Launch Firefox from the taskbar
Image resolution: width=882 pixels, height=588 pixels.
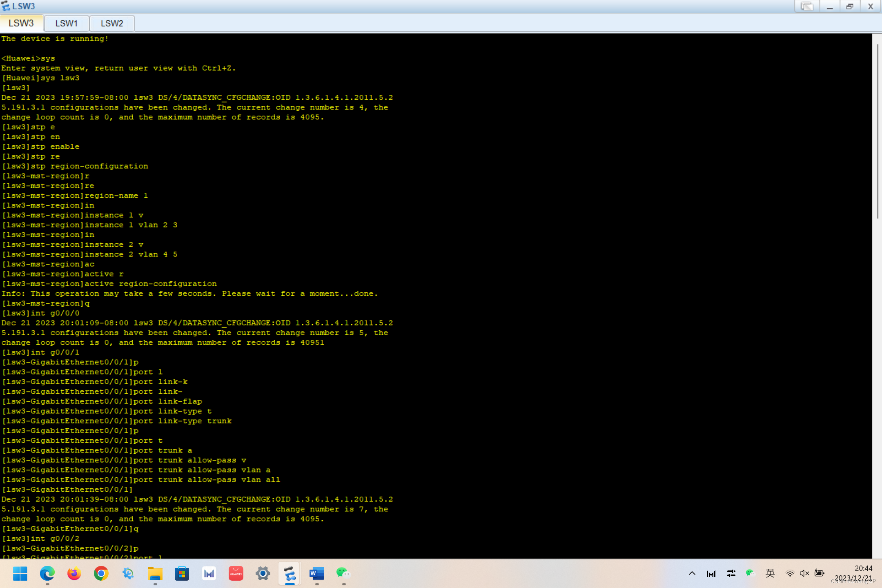coord(74,573)
